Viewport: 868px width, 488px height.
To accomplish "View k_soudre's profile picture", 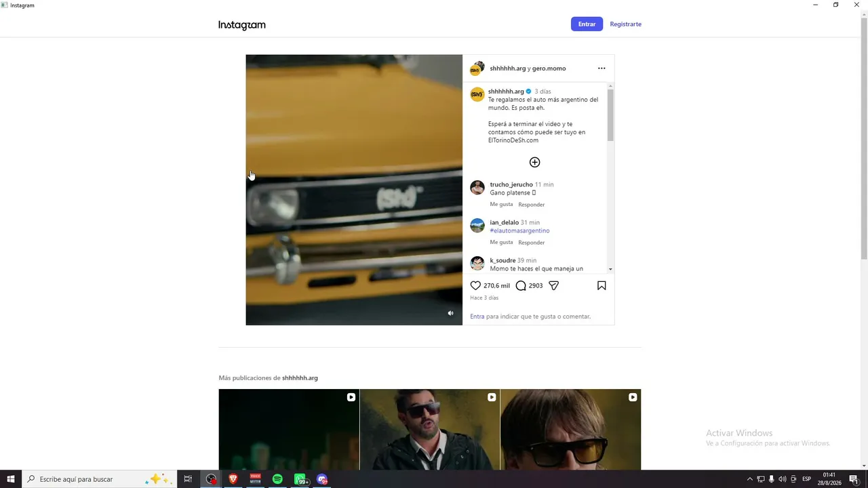I will (477, 264).
